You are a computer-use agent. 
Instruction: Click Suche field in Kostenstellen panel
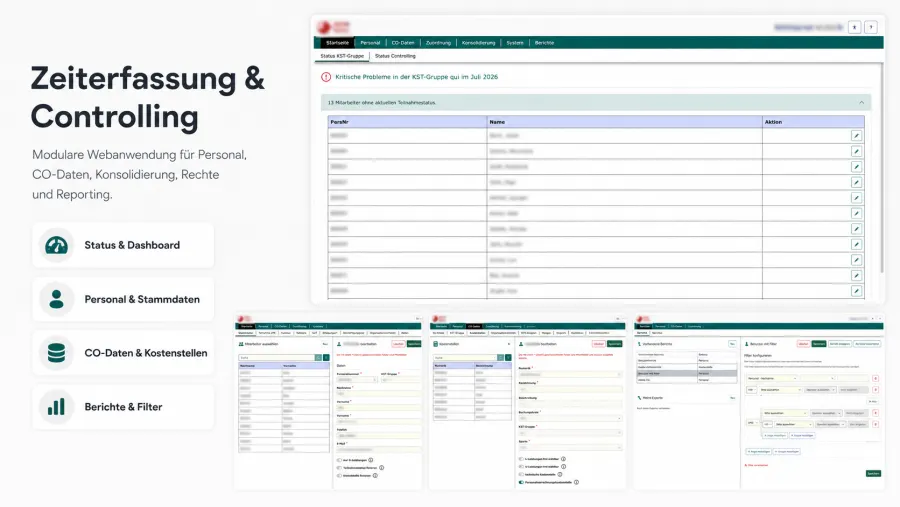(465, 358)
